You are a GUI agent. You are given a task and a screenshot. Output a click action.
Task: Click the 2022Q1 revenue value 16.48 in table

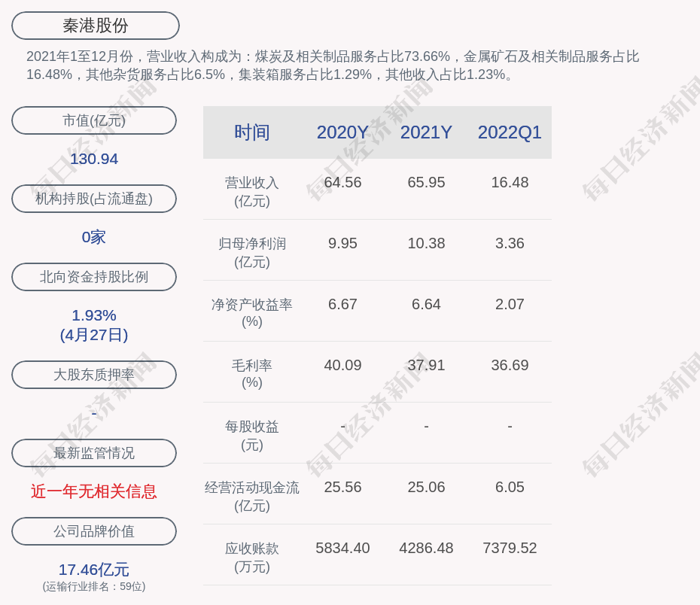pyautogui.click(x=510, y=183)
